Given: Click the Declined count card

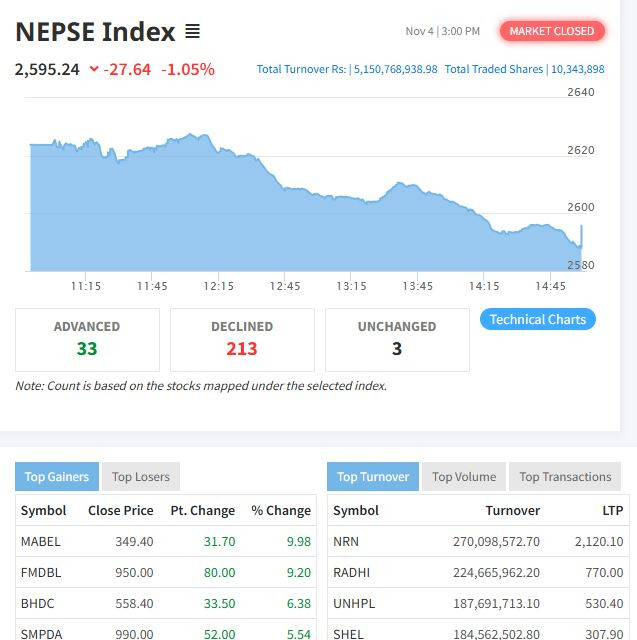Looking at the screenshot, I should pyautogui.click(x=242, y=339).
